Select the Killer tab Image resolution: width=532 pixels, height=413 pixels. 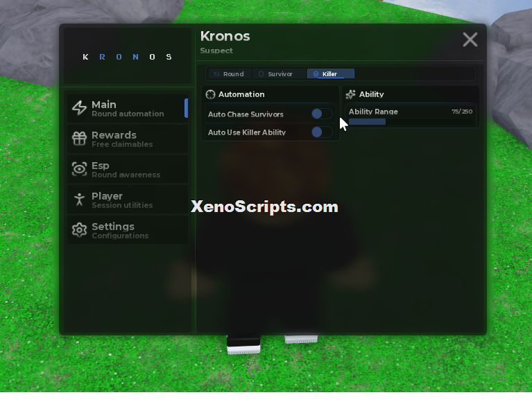pos(331,73)
